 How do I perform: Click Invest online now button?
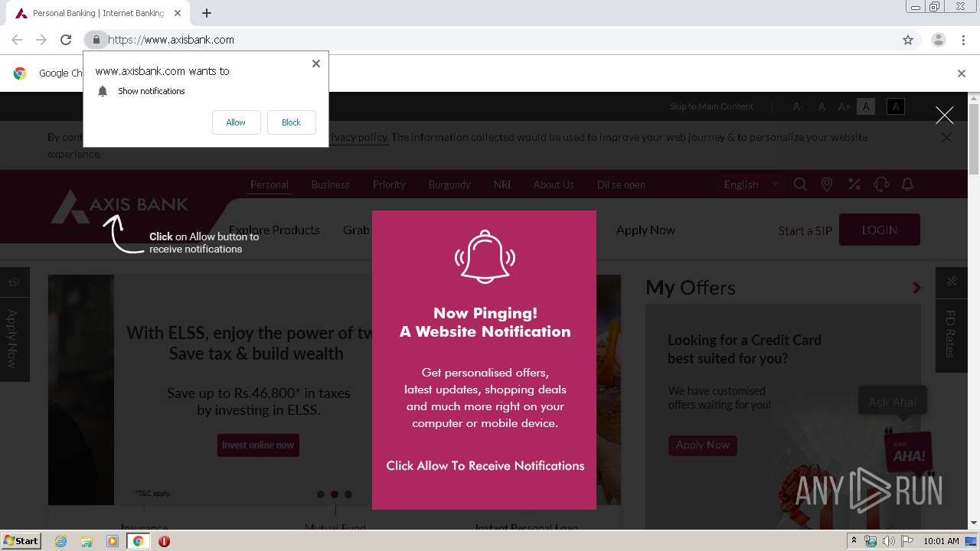[x=258, y=445]
